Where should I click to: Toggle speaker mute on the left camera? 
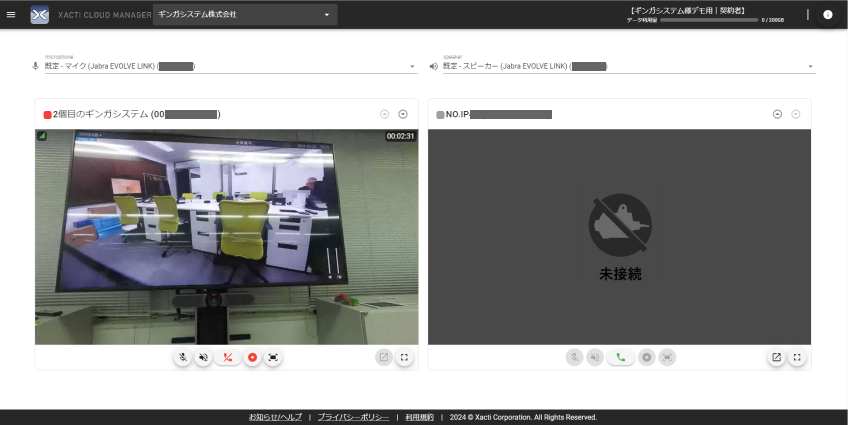tap(204, 357)
